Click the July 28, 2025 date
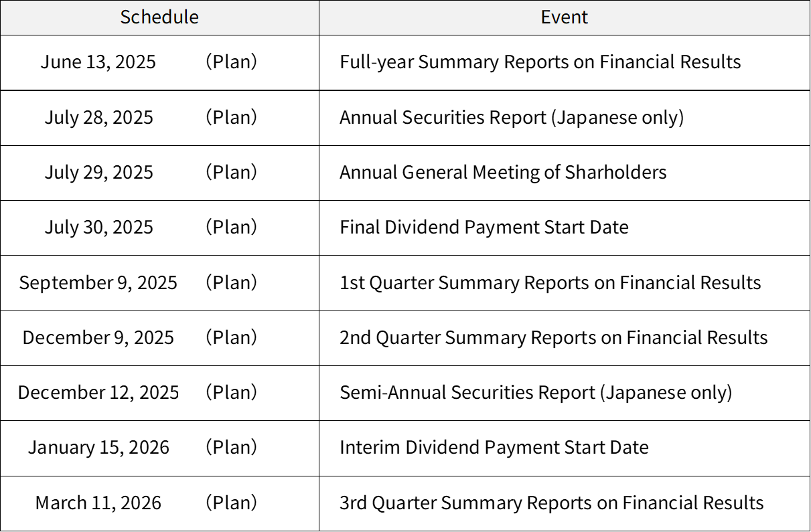Viewport: 811px width, 532px height. [99, 117]
